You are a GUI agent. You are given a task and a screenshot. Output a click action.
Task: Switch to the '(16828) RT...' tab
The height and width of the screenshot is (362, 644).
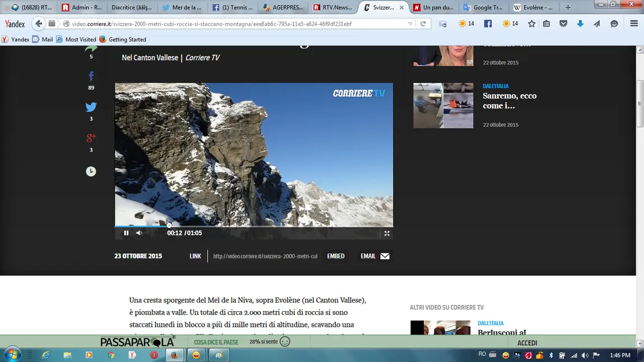pyautogui.click(x=31, y=7)
